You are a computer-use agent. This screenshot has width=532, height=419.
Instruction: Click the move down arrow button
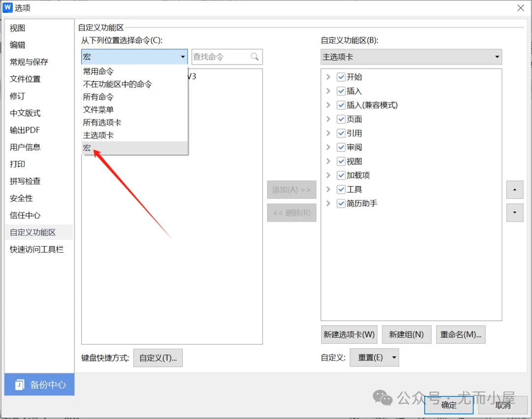(515, 213)
